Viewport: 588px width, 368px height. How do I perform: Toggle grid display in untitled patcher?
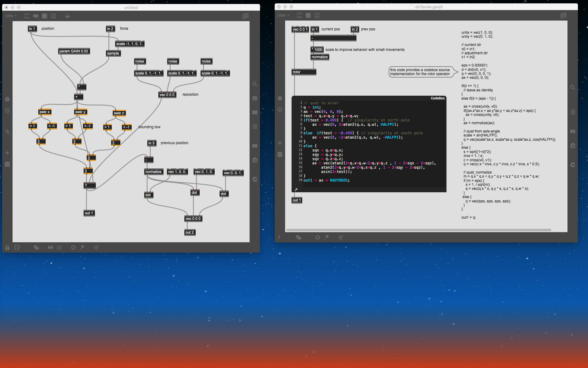(59, 247)
